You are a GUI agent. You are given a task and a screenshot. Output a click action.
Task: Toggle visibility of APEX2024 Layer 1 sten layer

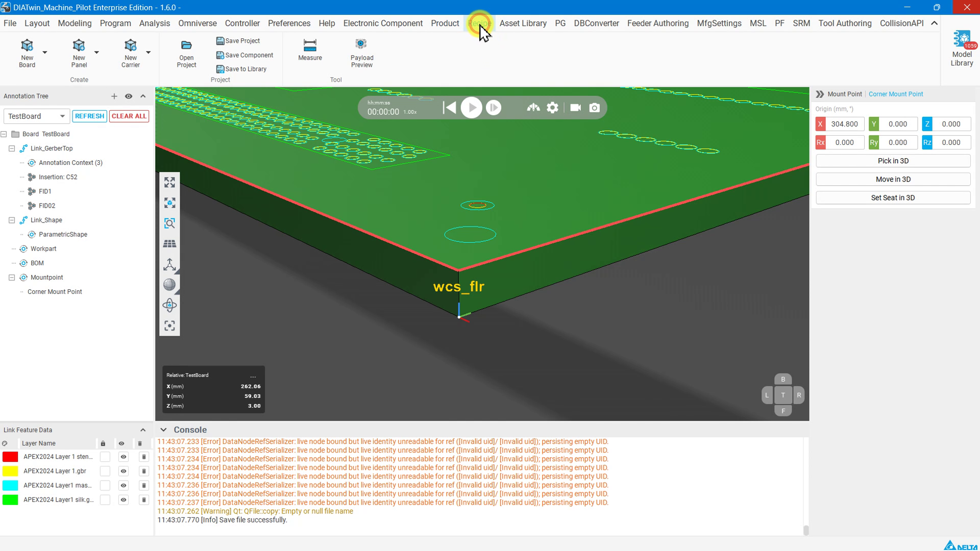123,457
